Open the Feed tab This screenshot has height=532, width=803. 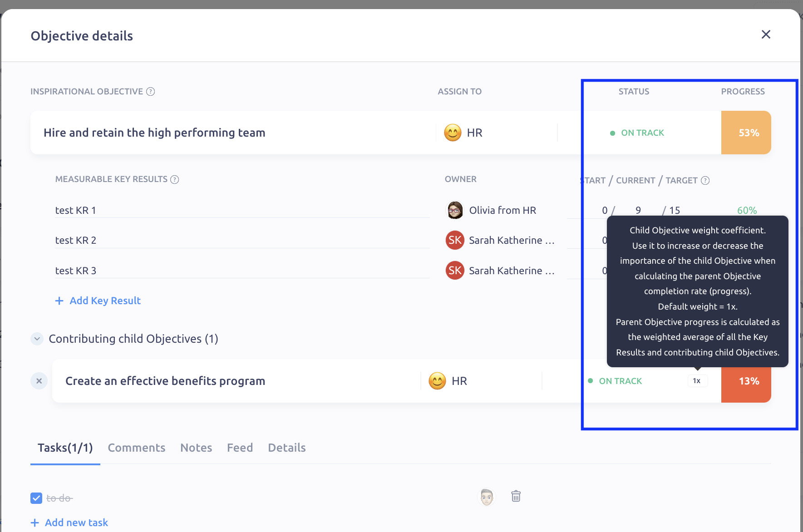click(x=240, y=448)
